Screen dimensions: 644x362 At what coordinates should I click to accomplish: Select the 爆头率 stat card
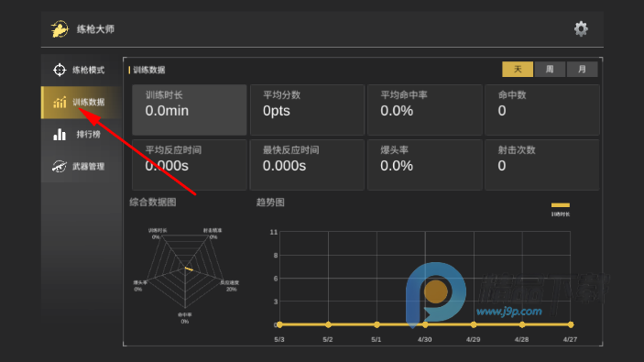pyautogui.click(x=425, y=165)
